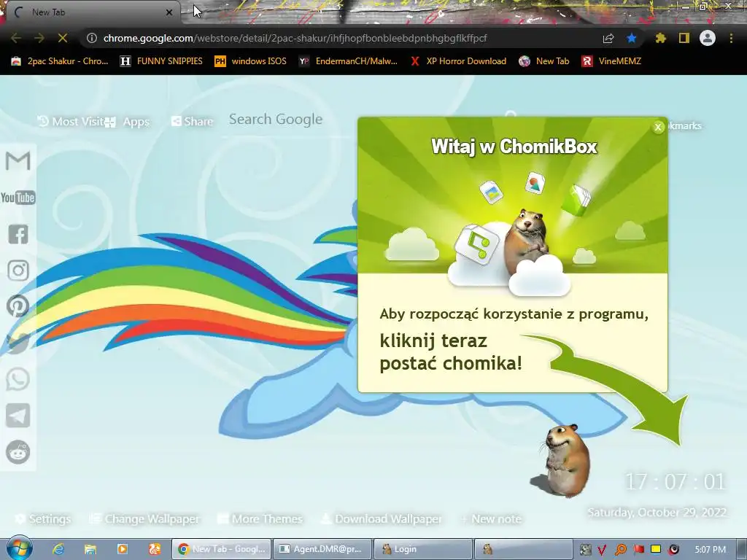Open the New Tab bookmark in bookmarks bar

point(544,61)
